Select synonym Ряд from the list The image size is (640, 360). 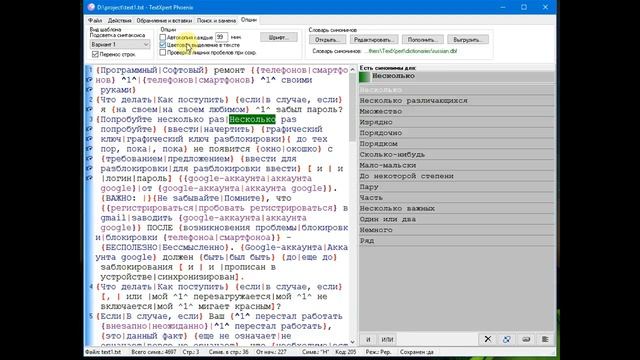pyautogui.click(x=457, y=241)
